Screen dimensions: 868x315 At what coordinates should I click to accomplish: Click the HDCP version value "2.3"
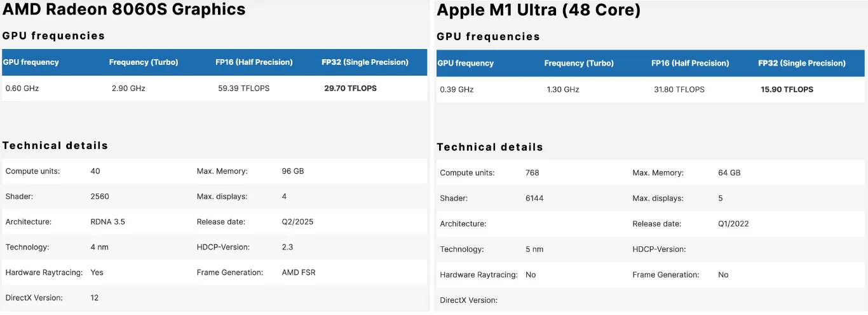(288, 247)
